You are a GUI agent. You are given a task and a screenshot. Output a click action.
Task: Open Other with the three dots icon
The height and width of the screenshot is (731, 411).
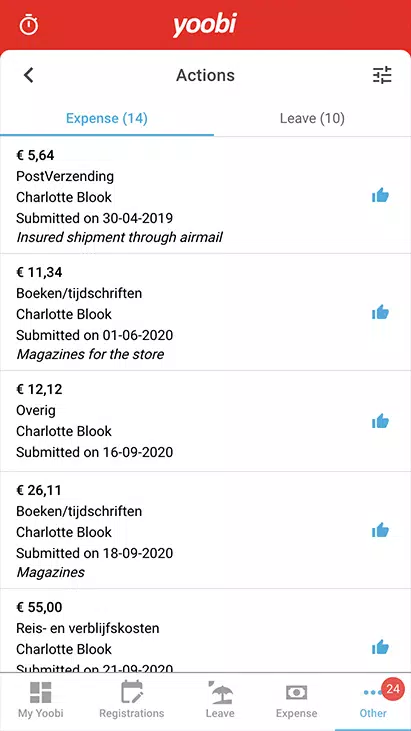[x=373, y=700]
